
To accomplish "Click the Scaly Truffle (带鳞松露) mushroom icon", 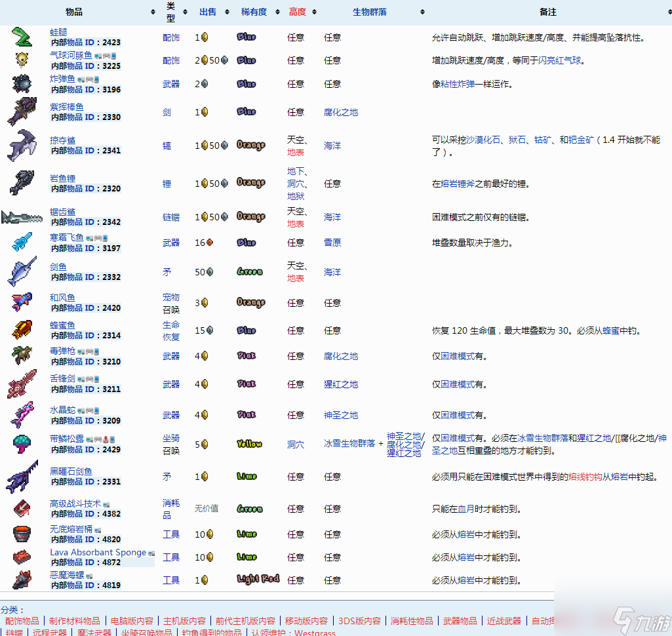I will [22, 444].
